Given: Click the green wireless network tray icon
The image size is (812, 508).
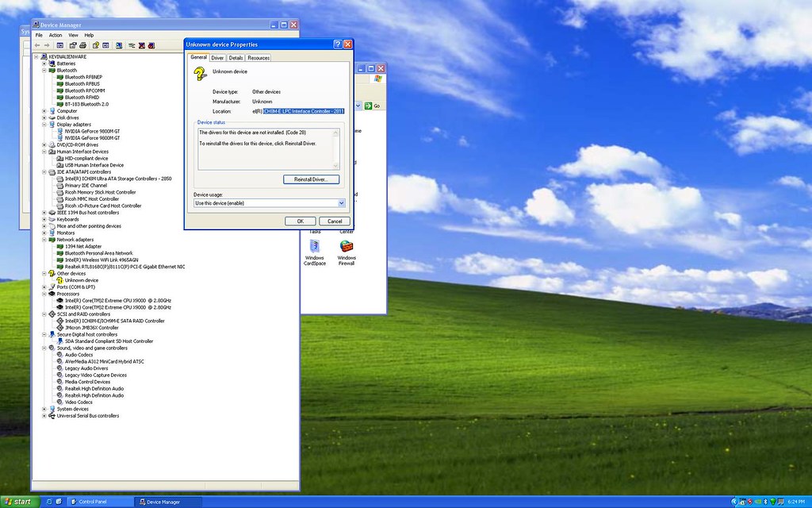Looking at the screenshot, I should [773, 502].
